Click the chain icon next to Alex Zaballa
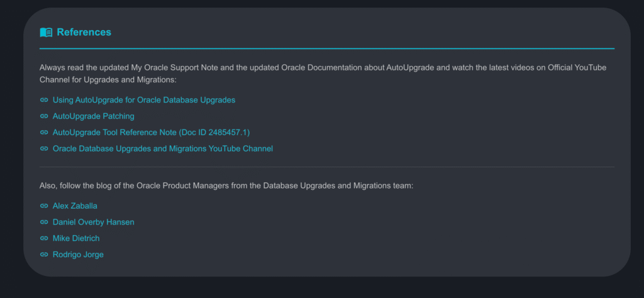The height and width of the screenshot is (298, 644). 44,206
